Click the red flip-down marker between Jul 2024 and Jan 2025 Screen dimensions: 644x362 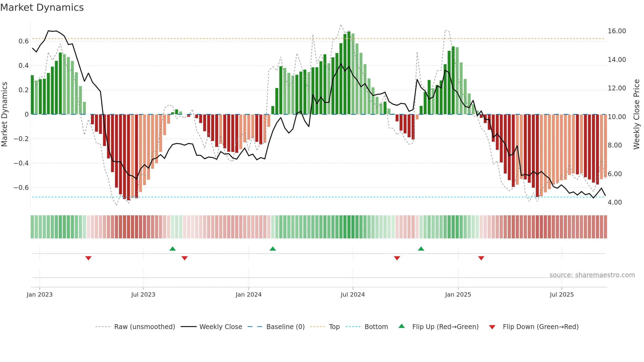click(x=397, y=258)
